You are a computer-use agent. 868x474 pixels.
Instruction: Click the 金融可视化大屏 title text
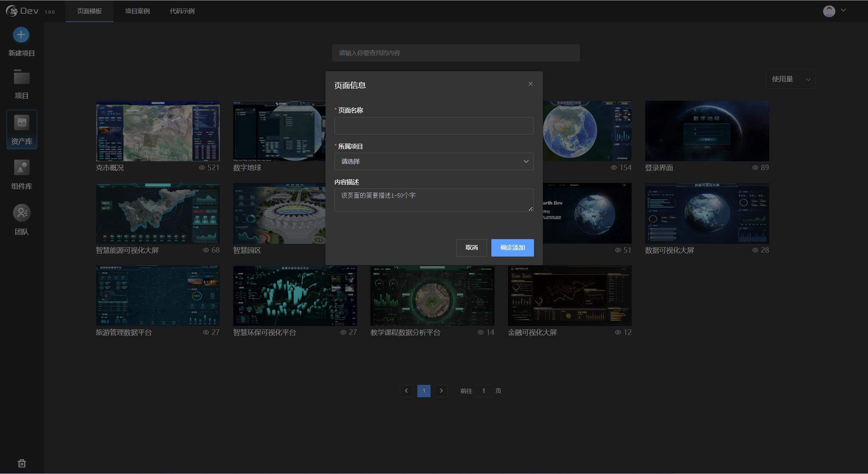tap(532, 333)
